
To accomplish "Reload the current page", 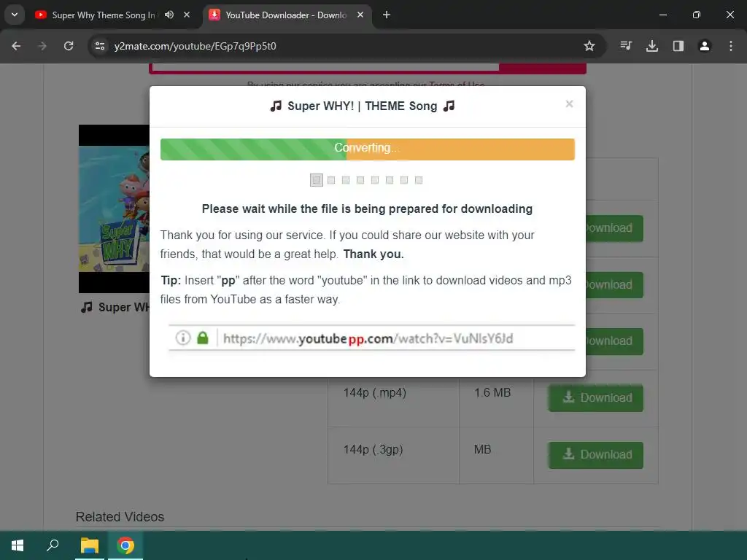I will point(69,46).
